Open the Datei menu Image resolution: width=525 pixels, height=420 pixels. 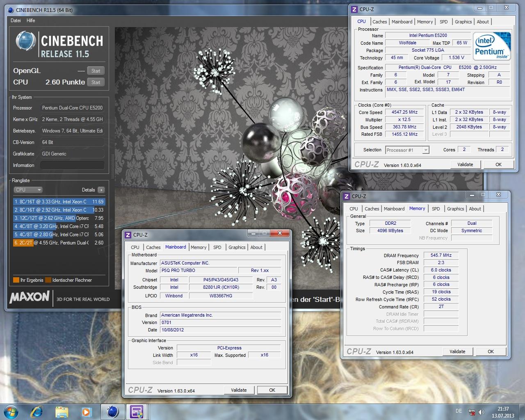click(16, 21)
